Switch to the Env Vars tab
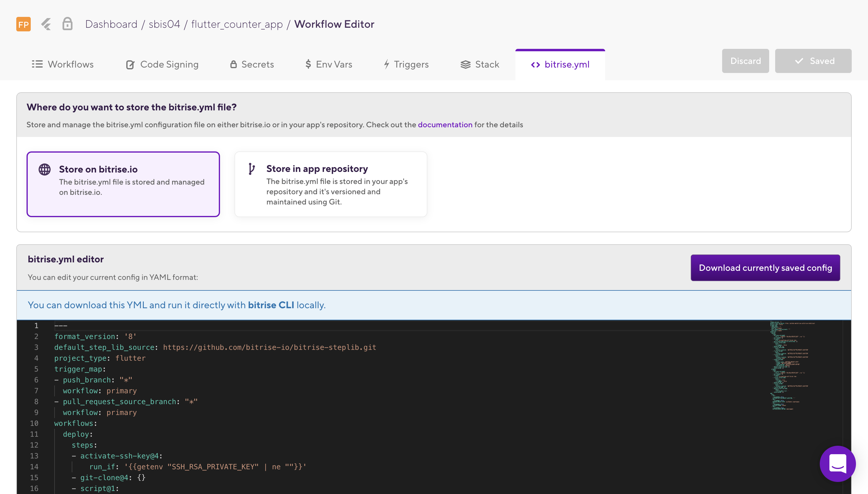This screenshot has height=494, width=868. point(329,64)
